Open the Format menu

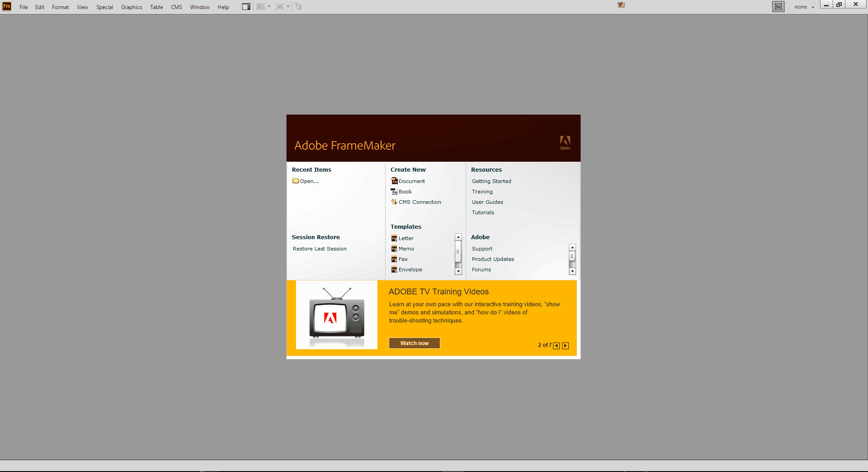(x=60, y=7)
